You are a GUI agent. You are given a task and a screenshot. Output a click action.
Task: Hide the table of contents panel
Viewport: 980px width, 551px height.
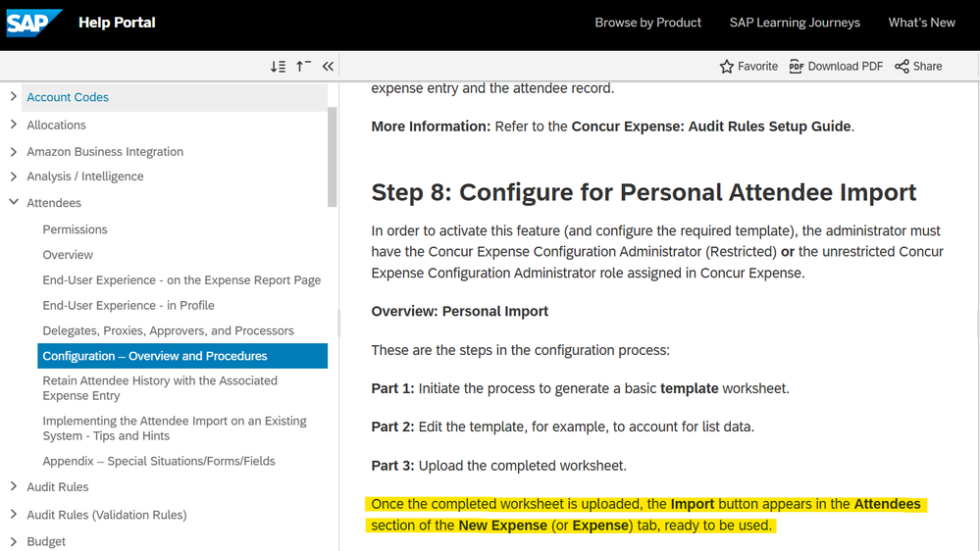pos(328,67)
